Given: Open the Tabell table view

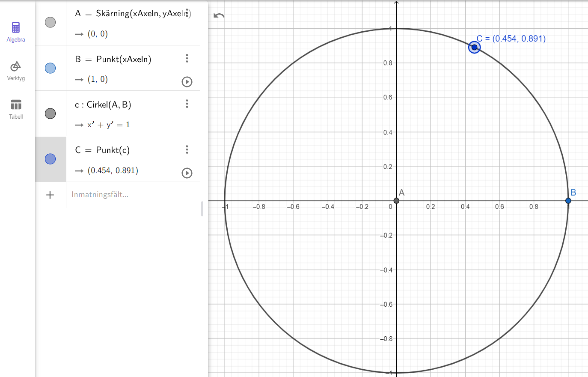Looking at the screenshot, I should (16, 105).
